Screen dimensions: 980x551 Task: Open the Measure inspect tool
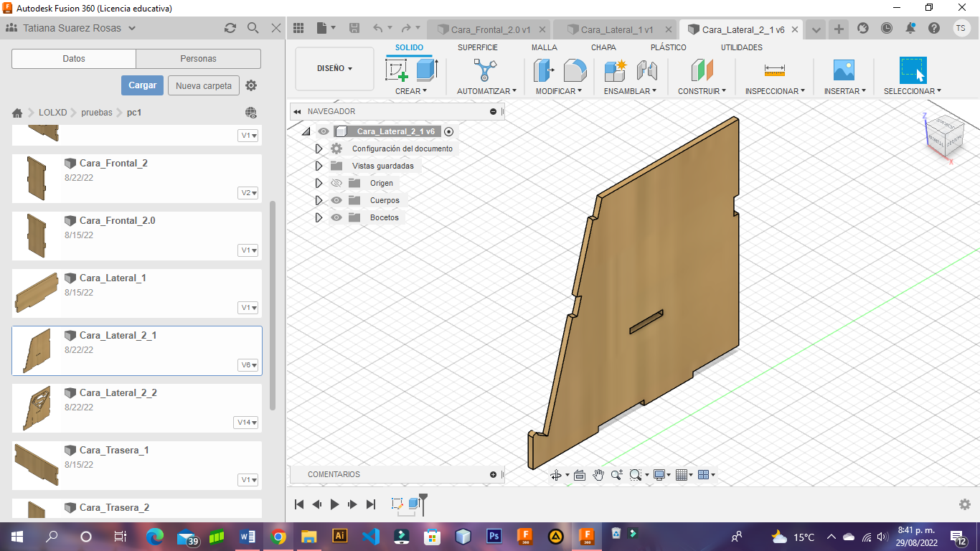click(774, 70)
